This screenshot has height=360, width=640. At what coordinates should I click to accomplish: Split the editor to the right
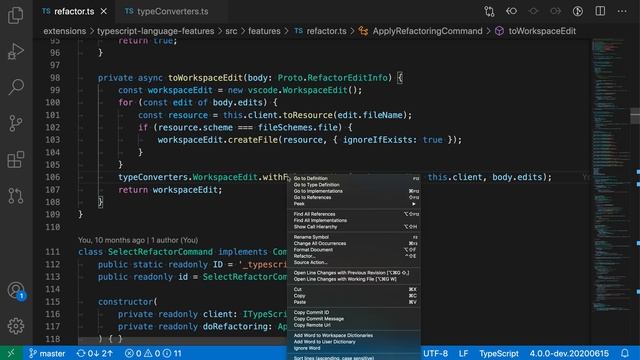(600, 11)
